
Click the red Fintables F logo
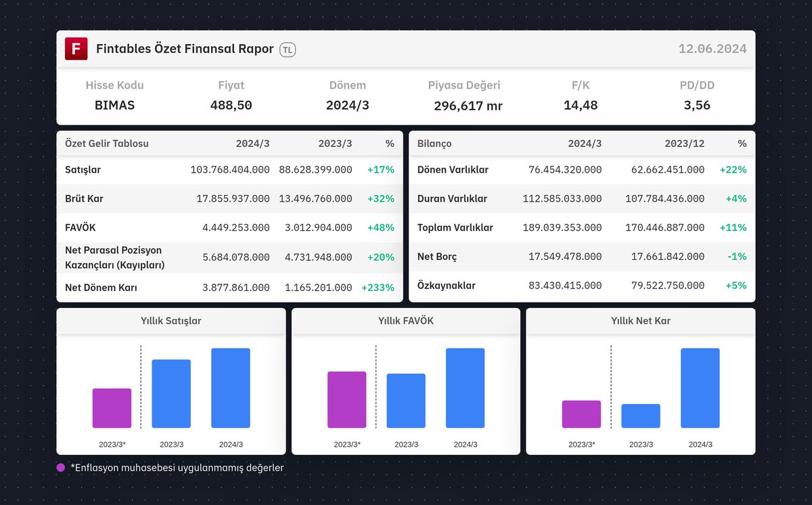tap(76, 49)
